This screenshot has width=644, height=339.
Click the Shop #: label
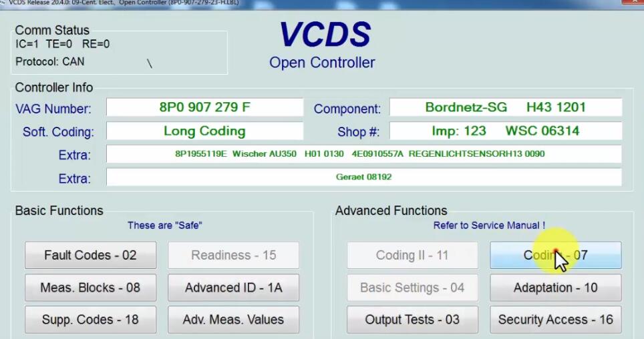click(358, 131)
